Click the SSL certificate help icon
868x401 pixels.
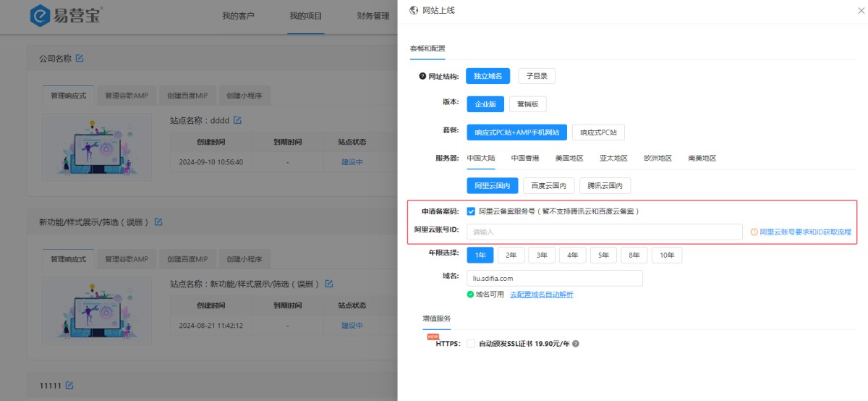pyautogui.click(x=576, y=344)
